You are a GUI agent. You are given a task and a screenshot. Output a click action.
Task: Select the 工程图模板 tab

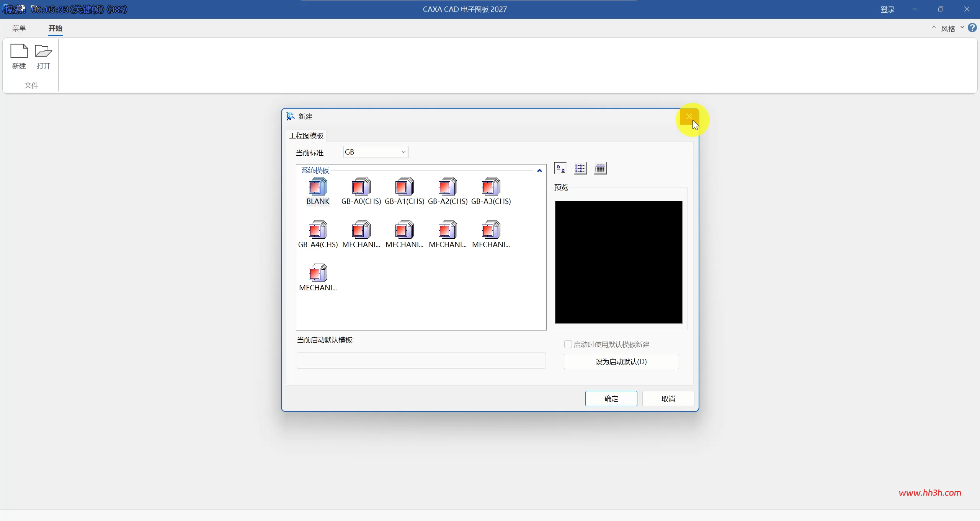(306, 136)
